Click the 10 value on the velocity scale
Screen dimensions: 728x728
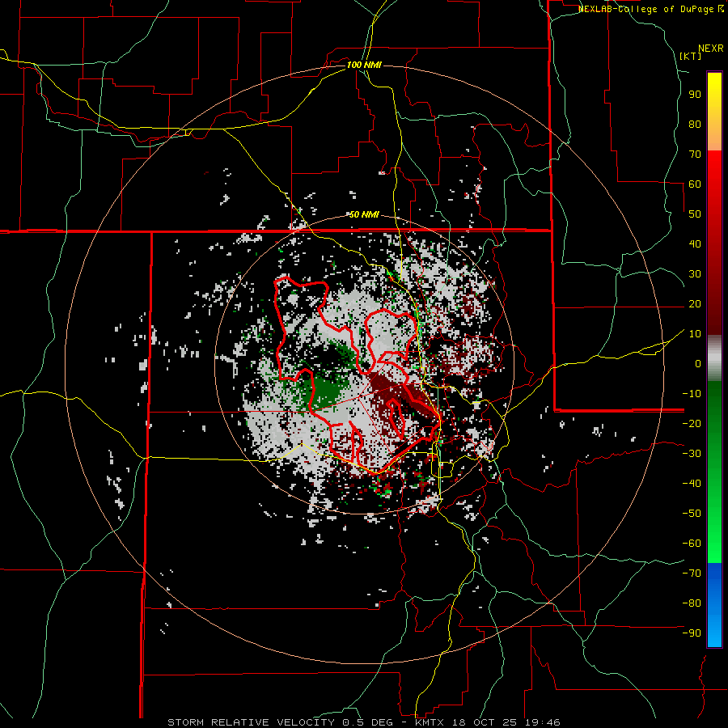pos(695,334)
